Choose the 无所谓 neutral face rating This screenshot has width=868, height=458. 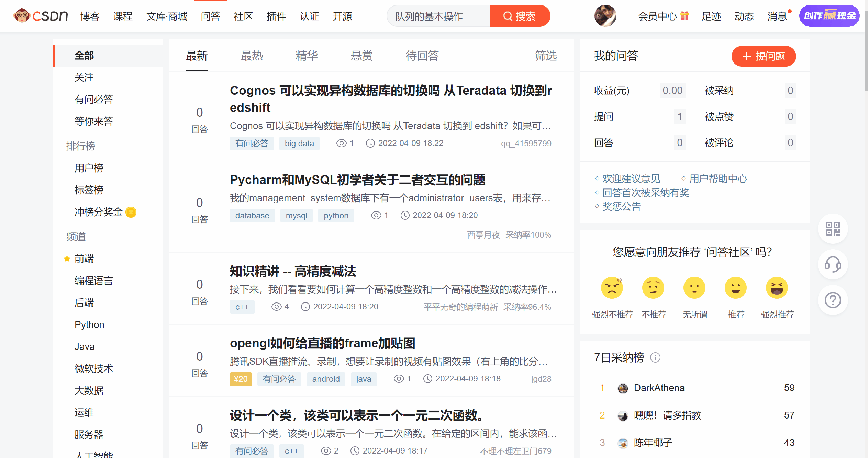pyautogui.click(x=694, y=288)
